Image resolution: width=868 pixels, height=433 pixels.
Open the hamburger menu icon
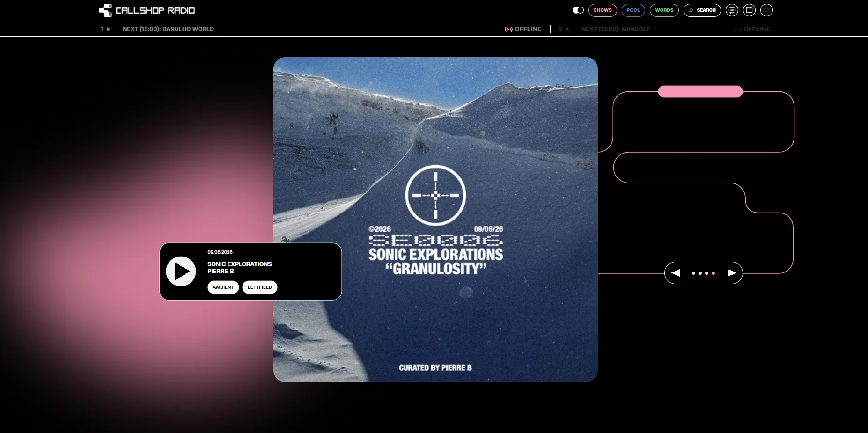point(766,10)
